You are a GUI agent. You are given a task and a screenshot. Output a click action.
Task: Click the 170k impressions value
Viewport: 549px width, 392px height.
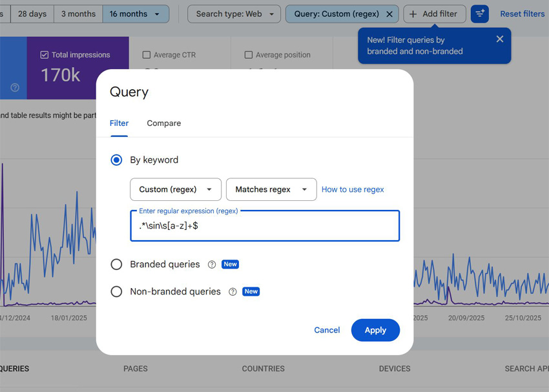point(61,76)
